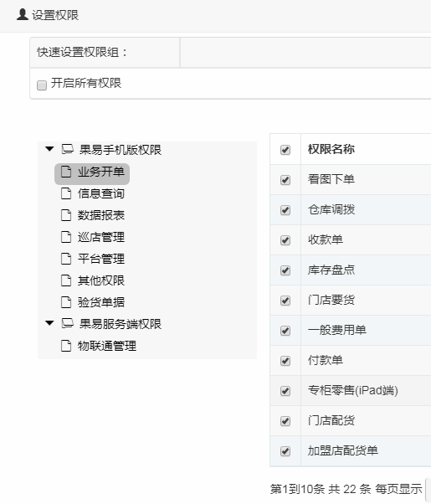Image resolution: width=431 pixels, height=504 pixels.
Task: Click the user icon beside 设置权限
Action: (x=23, y=14)
